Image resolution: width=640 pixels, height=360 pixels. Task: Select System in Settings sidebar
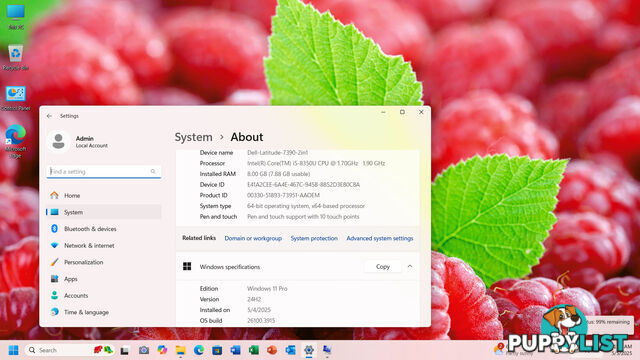[104, 212]
